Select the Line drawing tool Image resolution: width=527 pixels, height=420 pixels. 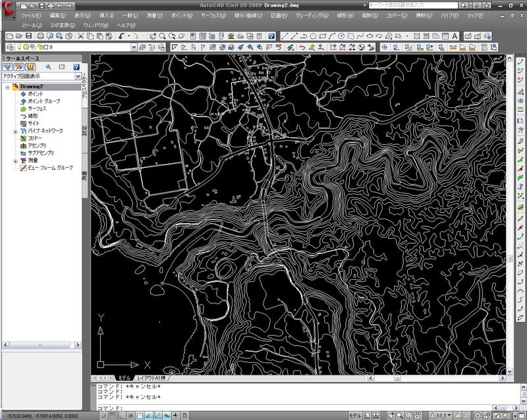point(285,36)
